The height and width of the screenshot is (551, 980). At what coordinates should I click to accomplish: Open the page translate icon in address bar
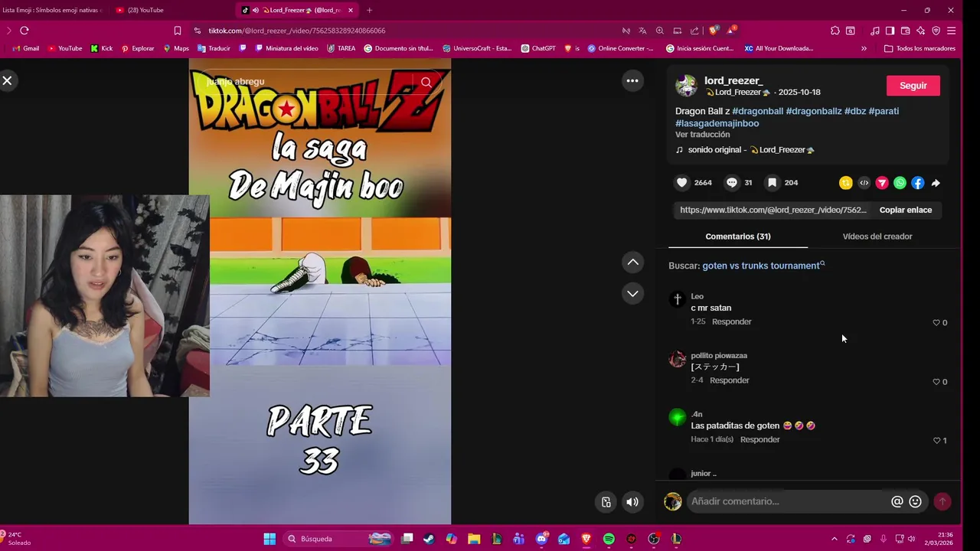click(x=642, y=31)
